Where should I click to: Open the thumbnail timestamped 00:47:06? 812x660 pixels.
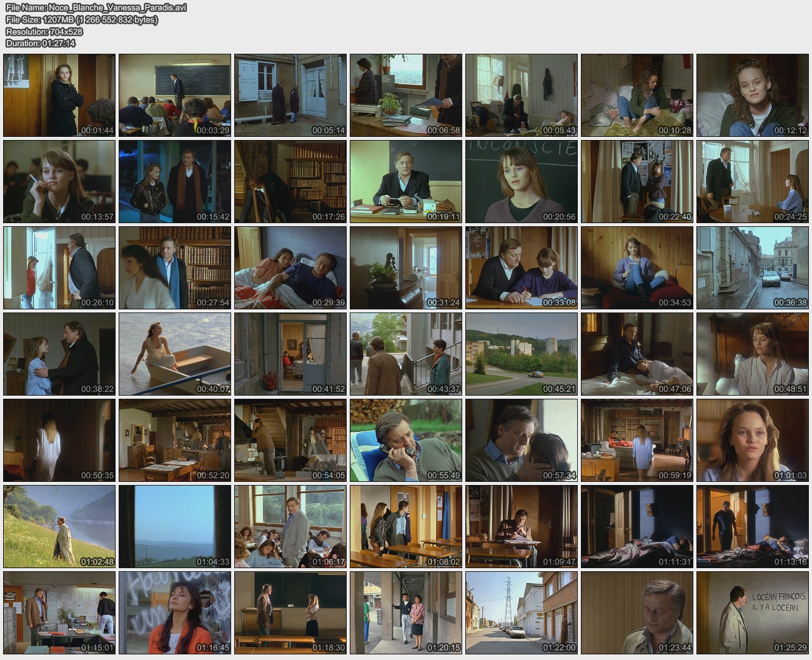point(637,354)
